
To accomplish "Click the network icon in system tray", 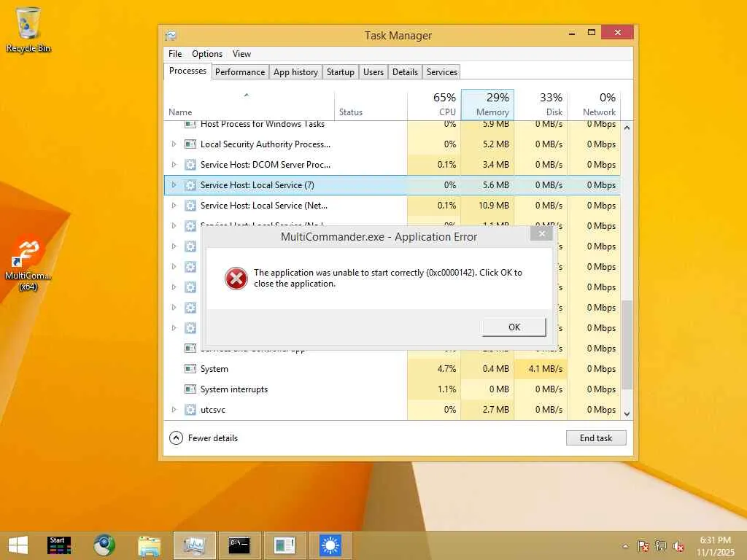I will point(661,546).
